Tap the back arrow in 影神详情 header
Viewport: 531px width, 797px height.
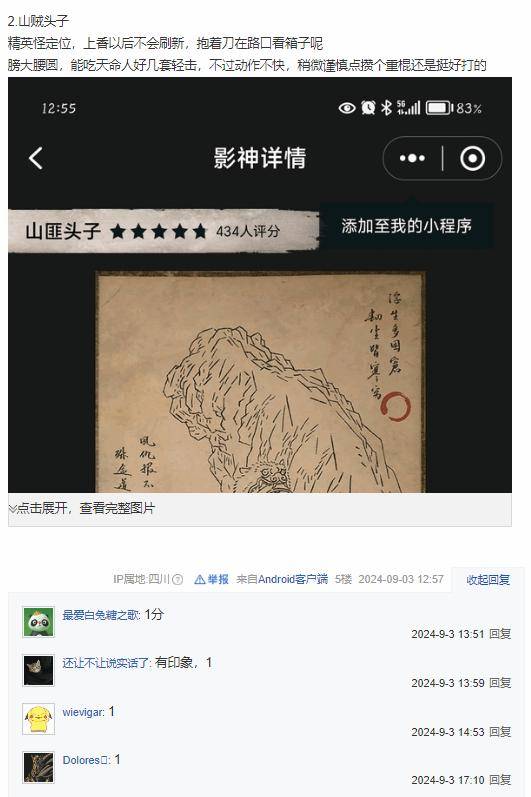[x=36, y=158]
